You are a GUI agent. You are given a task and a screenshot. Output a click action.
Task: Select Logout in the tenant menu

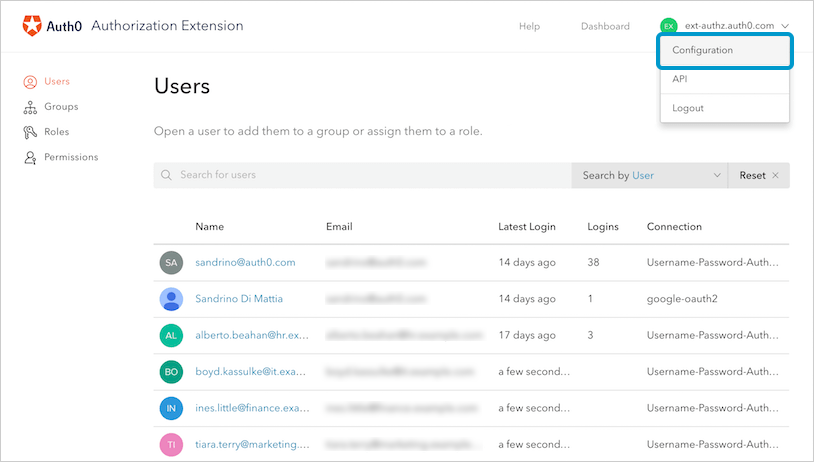pos(725,108)
